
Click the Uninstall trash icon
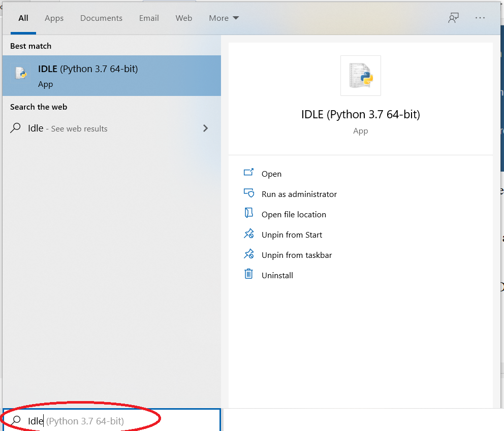pos(248,274)
